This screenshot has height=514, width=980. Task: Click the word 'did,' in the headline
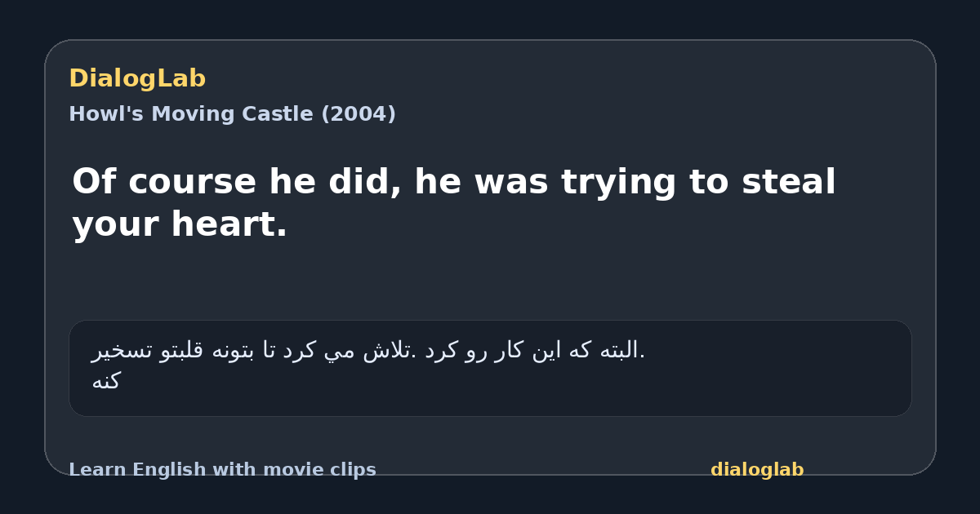(x=365, y=183)
